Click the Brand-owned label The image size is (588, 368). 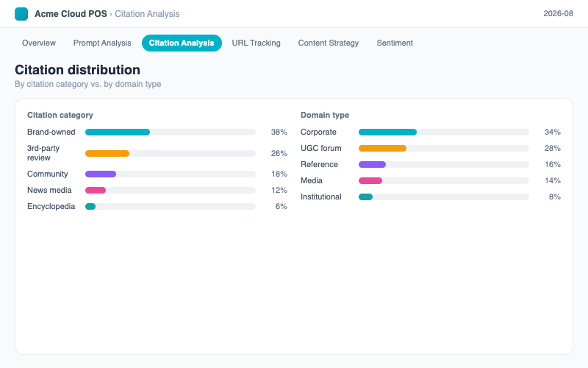coord(51,132)
